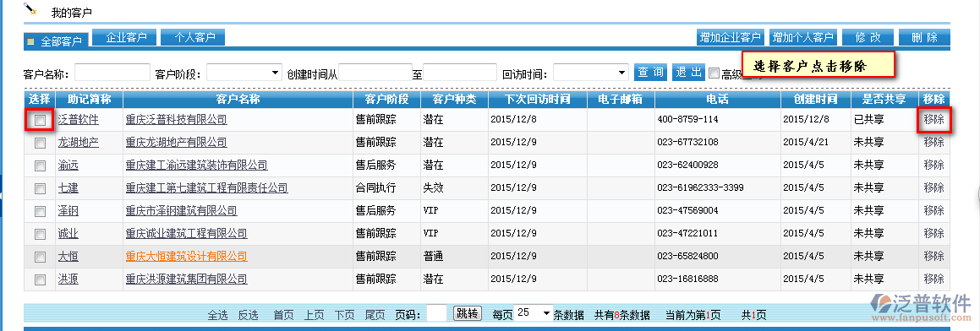The image size is (980, 331).
Task: Click the 页码 page number input box
Action: tap(437, 313)
